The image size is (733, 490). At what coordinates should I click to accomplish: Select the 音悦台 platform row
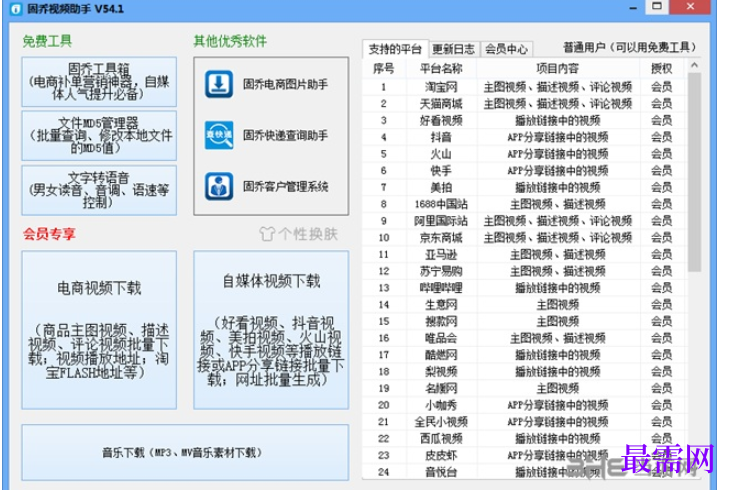tap(524, 472)
